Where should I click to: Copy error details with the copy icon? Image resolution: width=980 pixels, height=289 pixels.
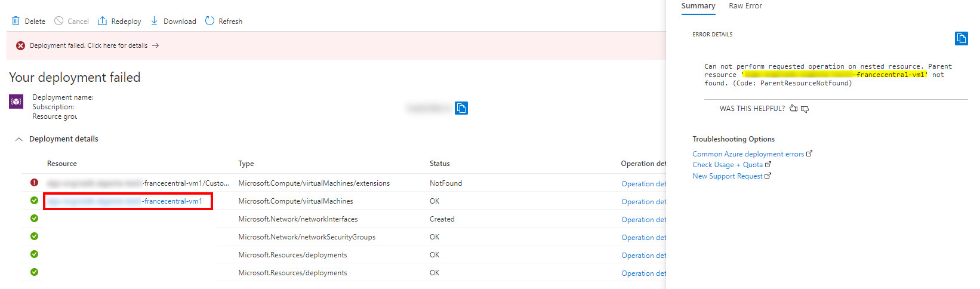pos(961,39)
